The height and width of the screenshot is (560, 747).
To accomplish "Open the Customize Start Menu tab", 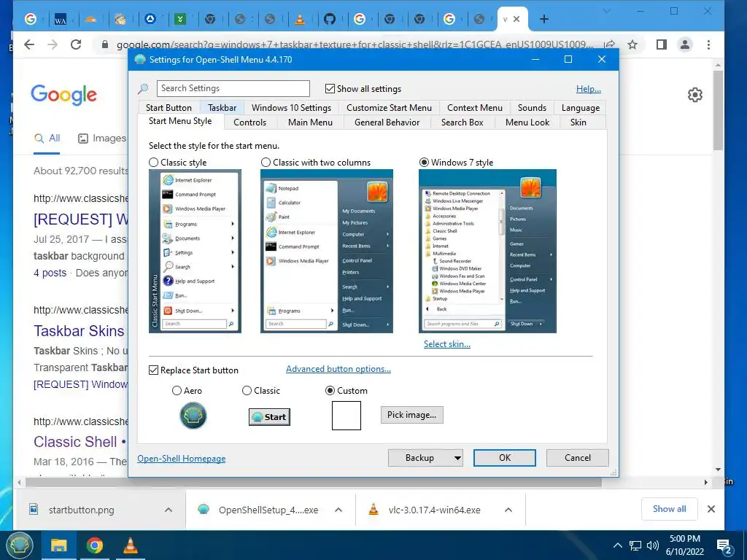I will (x=390, y=108).
